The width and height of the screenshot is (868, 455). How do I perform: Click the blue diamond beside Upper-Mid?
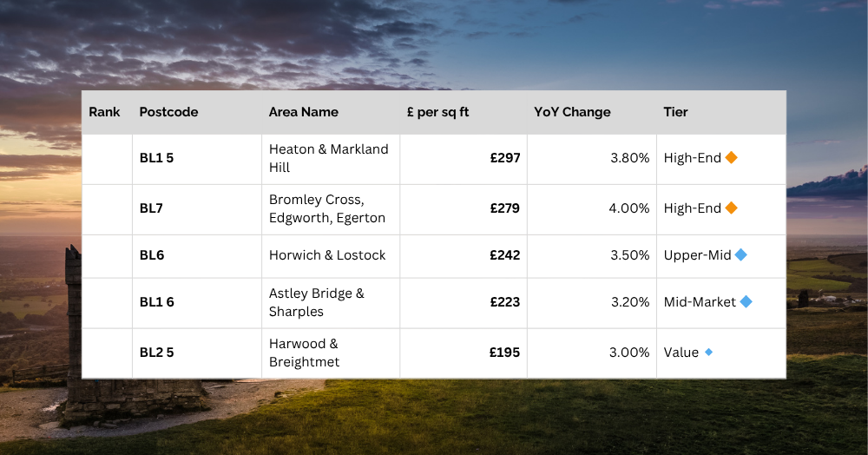(740, 255)
